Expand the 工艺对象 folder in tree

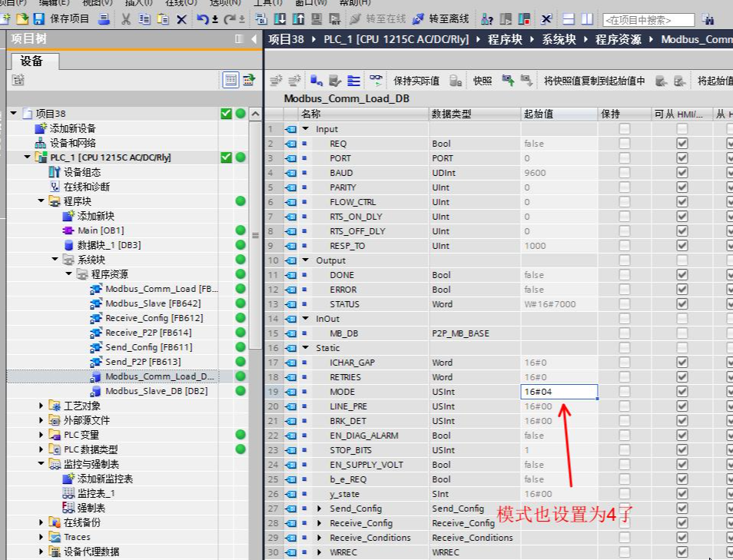[x=41, y=406]
